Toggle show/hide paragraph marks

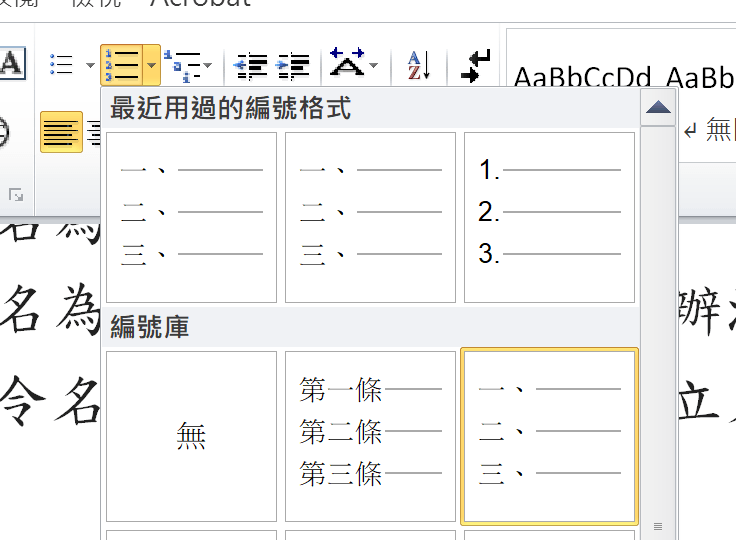click(x=476, y=66)
